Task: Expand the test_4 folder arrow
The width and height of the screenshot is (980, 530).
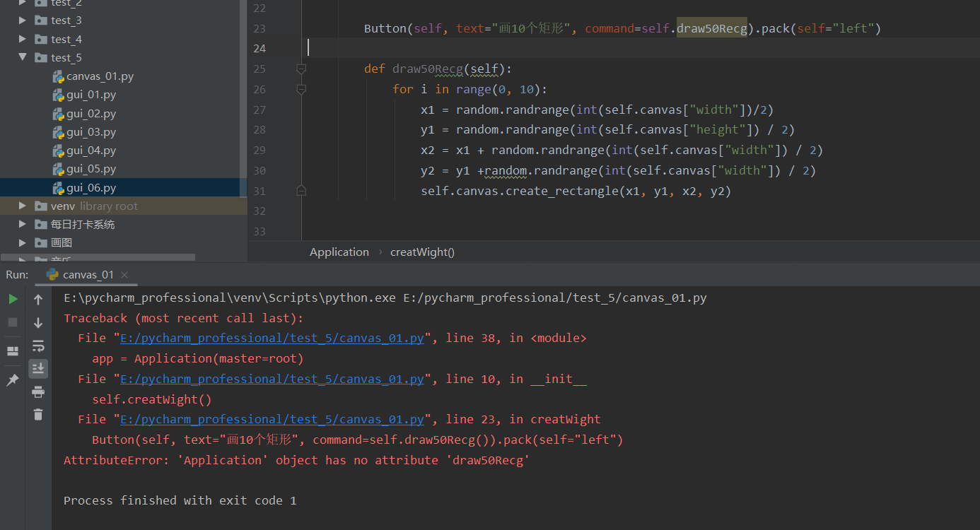Action: pos(23,39)
